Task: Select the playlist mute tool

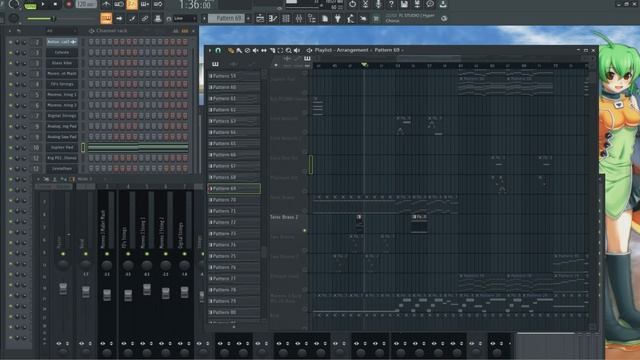Action: pyautogui.click(x=256, y=51)
